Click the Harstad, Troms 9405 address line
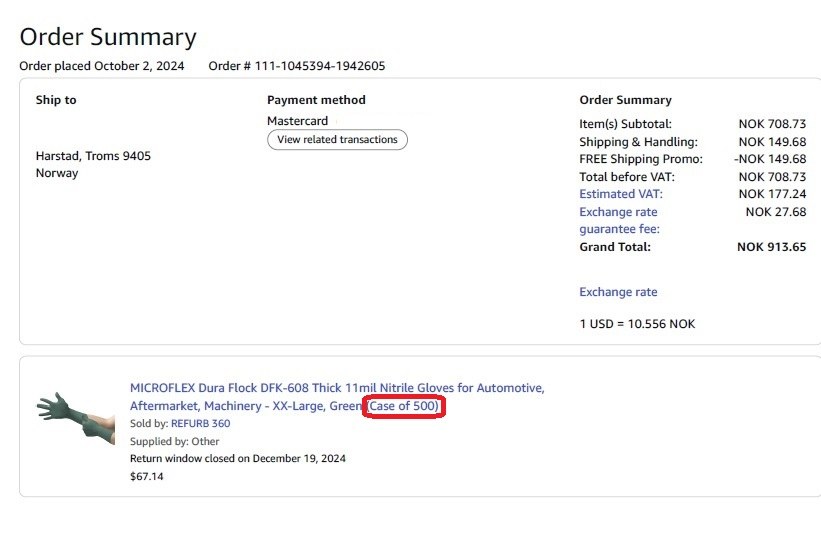Image resolution: width=821 pixels, height=549 pixels. [x=93, y=156]
